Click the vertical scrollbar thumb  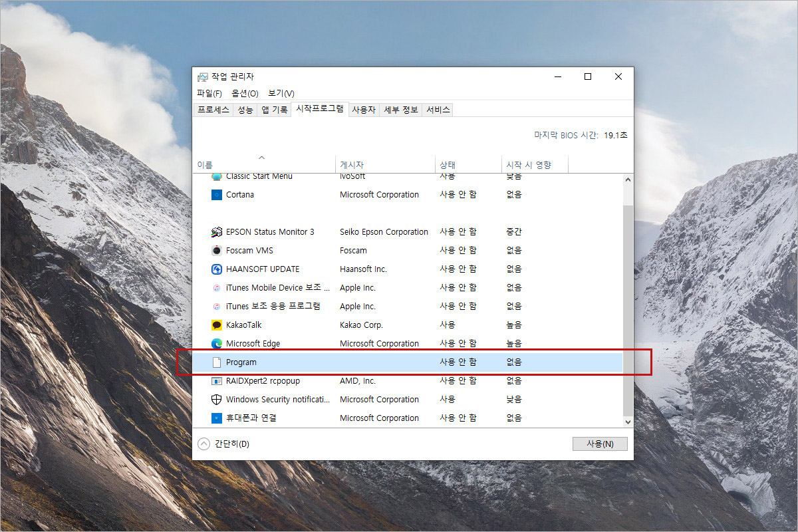point(628,309)
